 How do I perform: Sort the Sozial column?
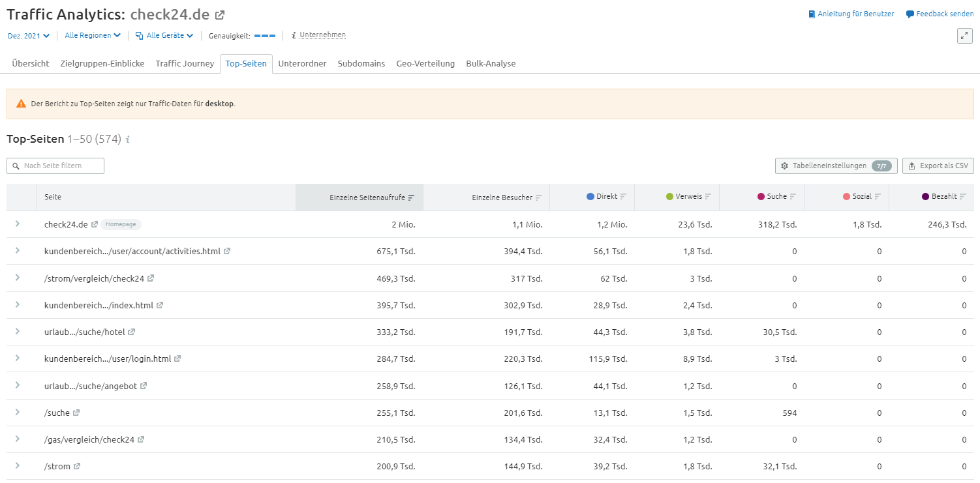tap(878, 196)
